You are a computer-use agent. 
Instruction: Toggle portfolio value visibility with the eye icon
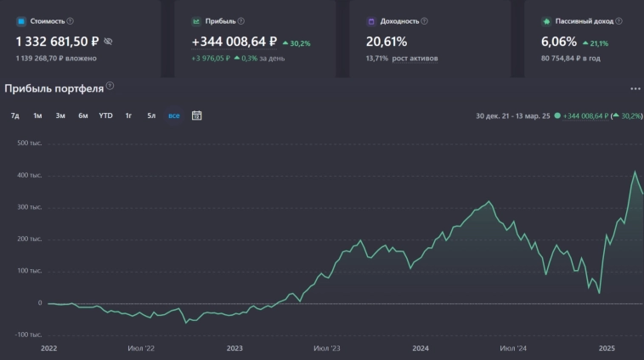click(x=108, y=41)
